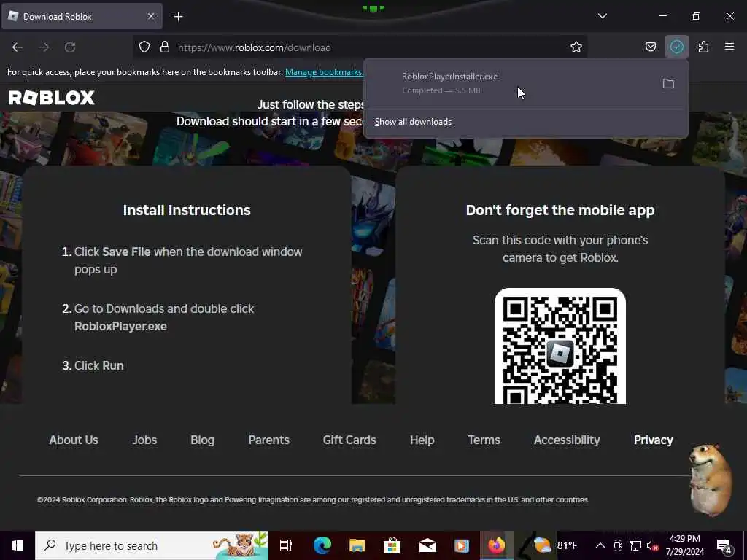
Task: Click Show all downloads
Action: click(x=413, y=122)
